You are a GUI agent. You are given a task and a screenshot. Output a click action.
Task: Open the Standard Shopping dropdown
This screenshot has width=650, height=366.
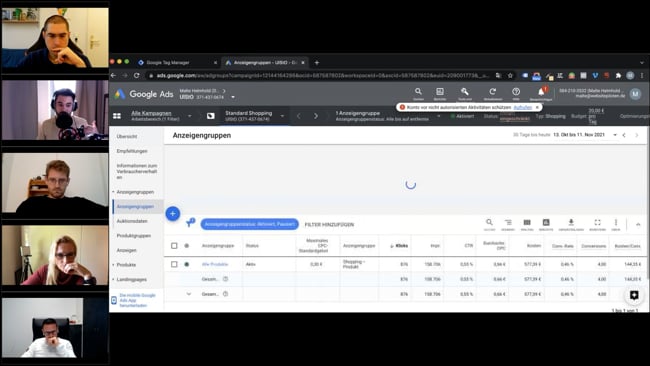(x=282, y=116)
